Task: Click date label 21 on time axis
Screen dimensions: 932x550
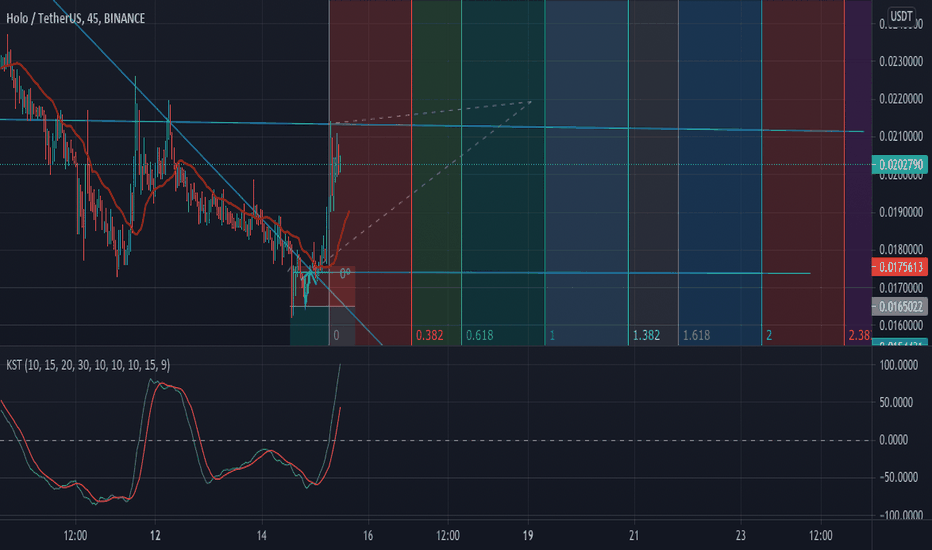Action: [634, 536]
